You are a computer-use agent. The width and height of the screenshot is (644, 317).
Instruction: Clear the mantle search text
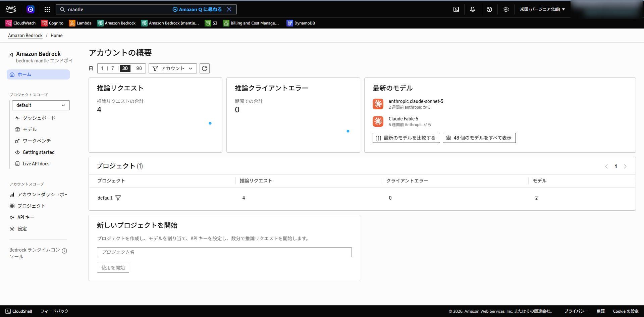coord(229,9)
